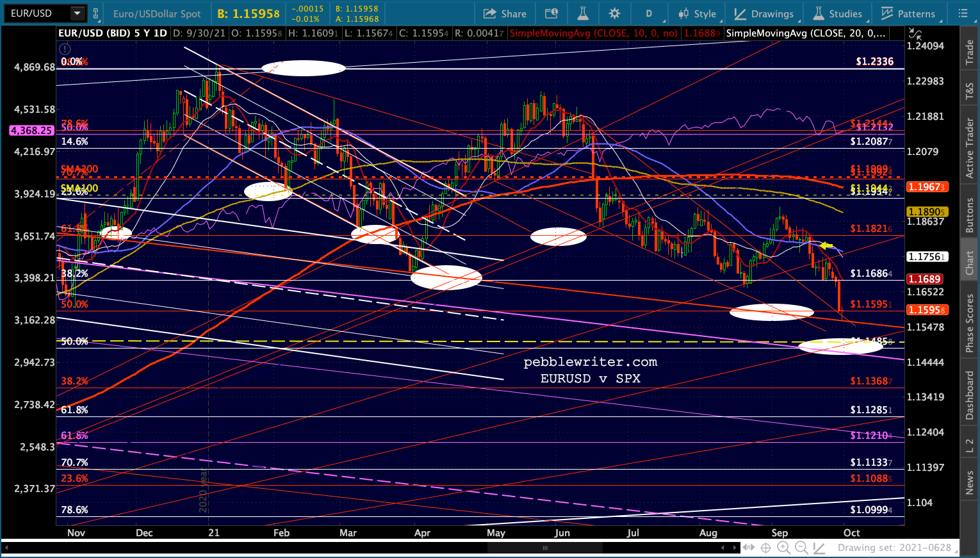Image resolution: width=980 pixels, height=558 pixels.
Task: Click the 1.19673 orange price bubble
Action: 926,187
